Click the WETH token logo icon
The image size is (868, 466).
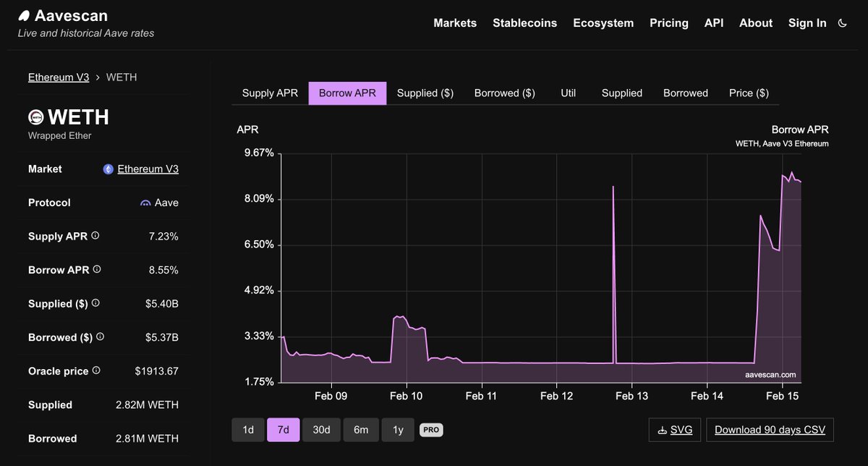(36, 116)
